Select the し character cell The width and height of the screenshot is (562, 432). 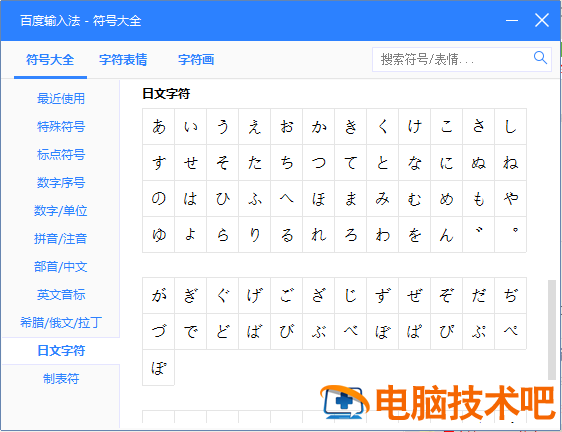coord(510,127)
